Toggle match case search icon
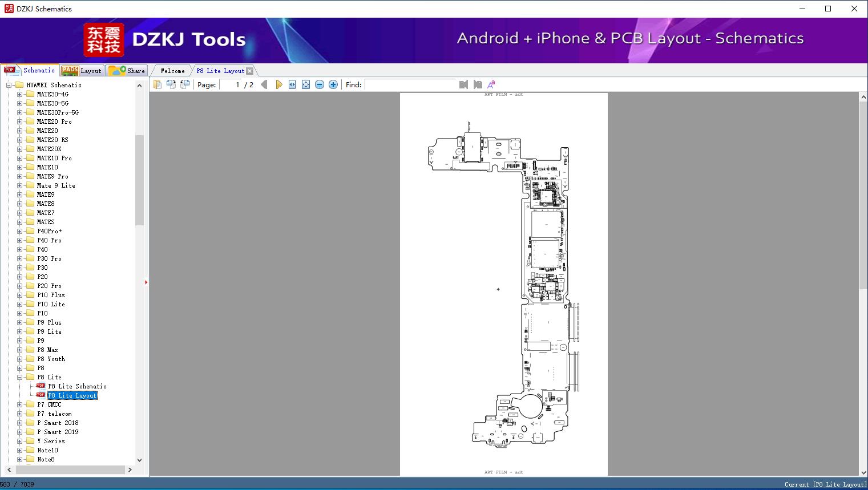The height and width of the screenshot is (490, 868). [x=491, y=84]
